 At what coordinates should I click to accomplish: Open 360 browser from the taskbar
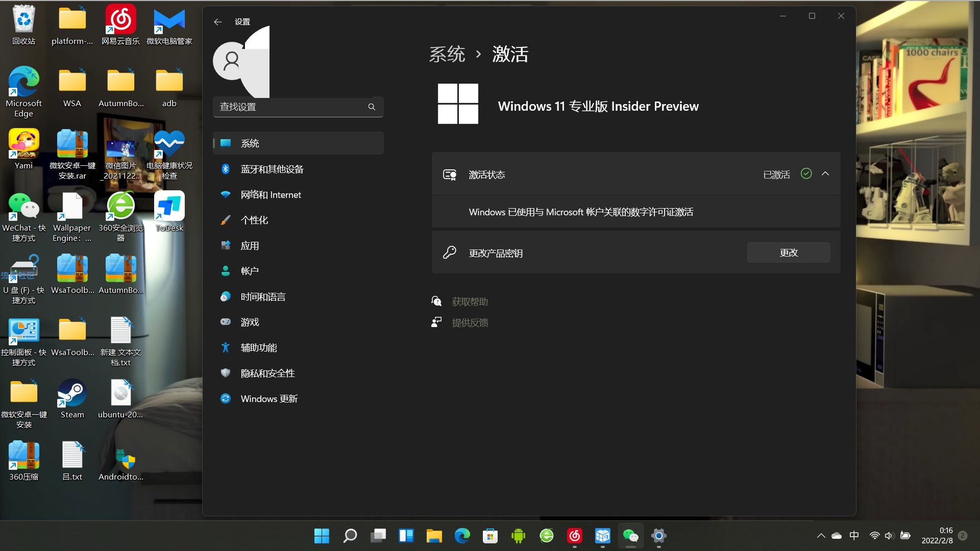point(547,536)
